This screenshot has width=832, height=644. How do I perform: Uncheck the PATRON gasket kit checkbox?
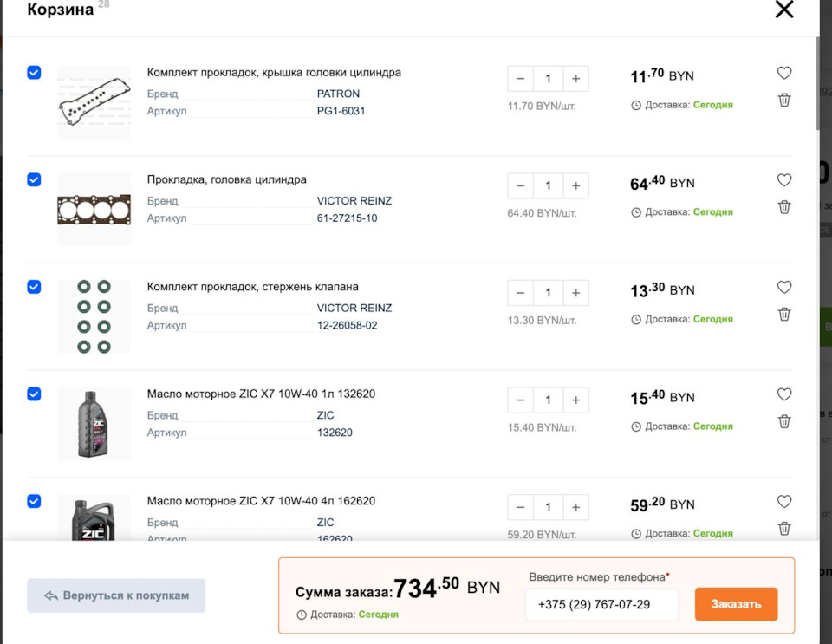34,73
